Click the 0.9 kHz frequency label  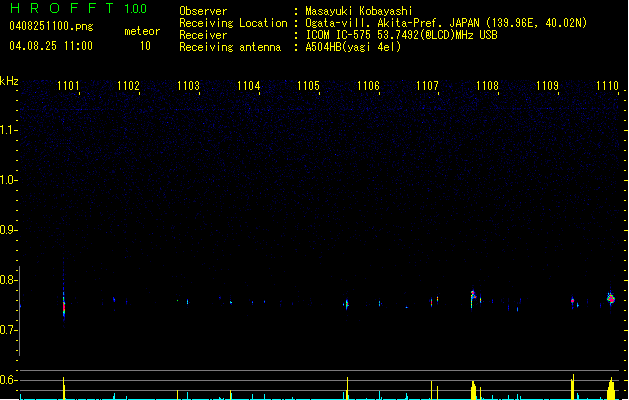[x=8, y=230]
